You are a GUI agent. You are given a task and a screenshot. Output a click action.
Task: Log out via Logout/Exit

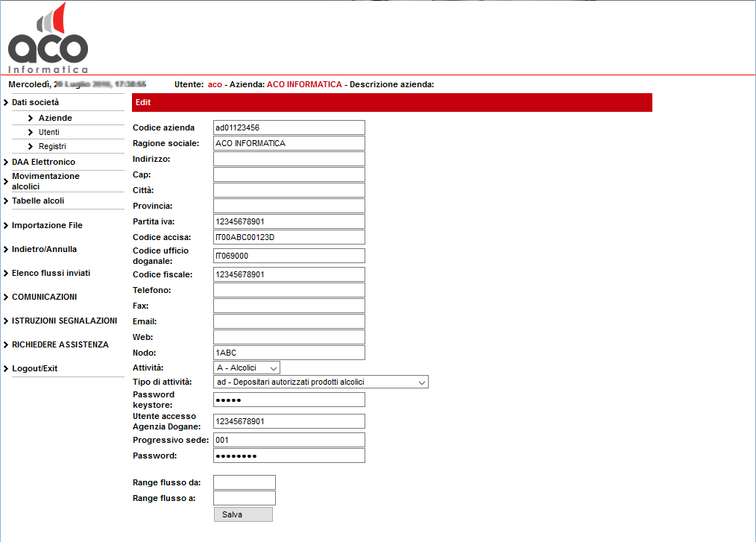(x=34, y=368)
